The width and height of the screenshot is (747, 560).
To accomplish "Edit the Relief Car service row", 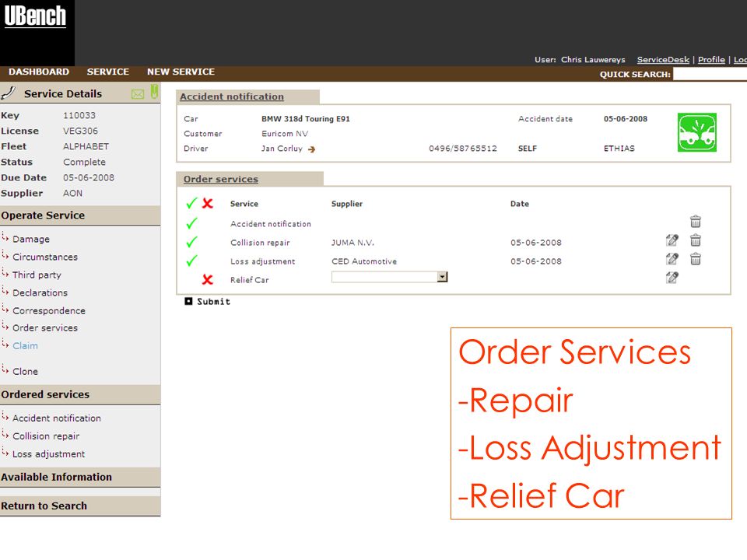I will (672, 277).
